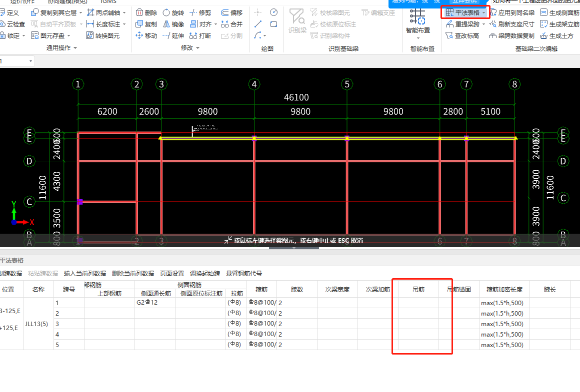Select the G2⌀12 side reinforcement cell

tap(155, 303)
